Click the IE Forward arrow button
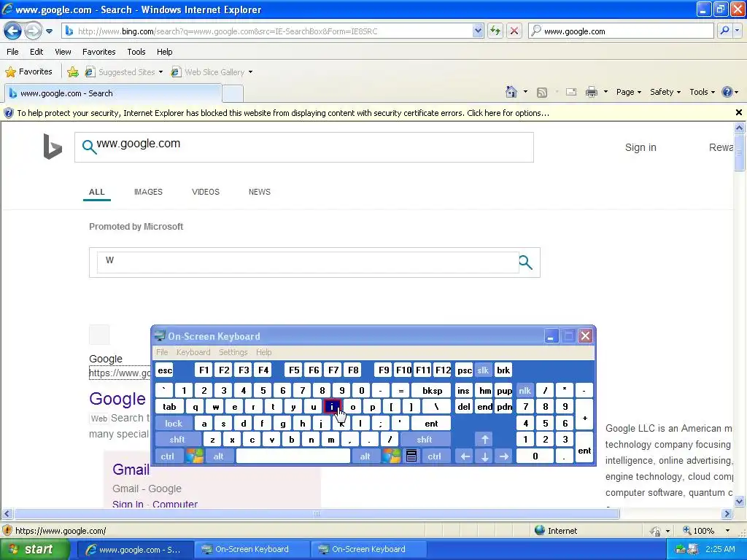Image resolution: width=747 pixels, height=560 pixels. 33,31
